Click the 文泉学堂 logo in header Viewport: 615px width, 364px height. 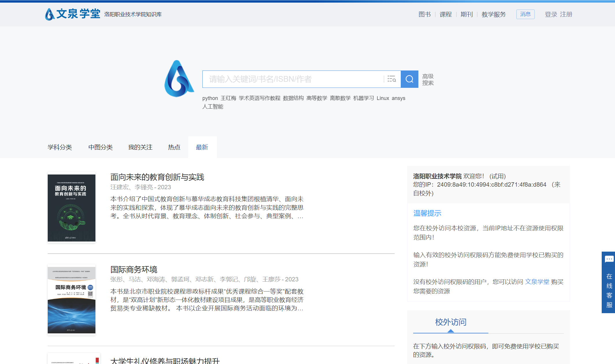73,14
